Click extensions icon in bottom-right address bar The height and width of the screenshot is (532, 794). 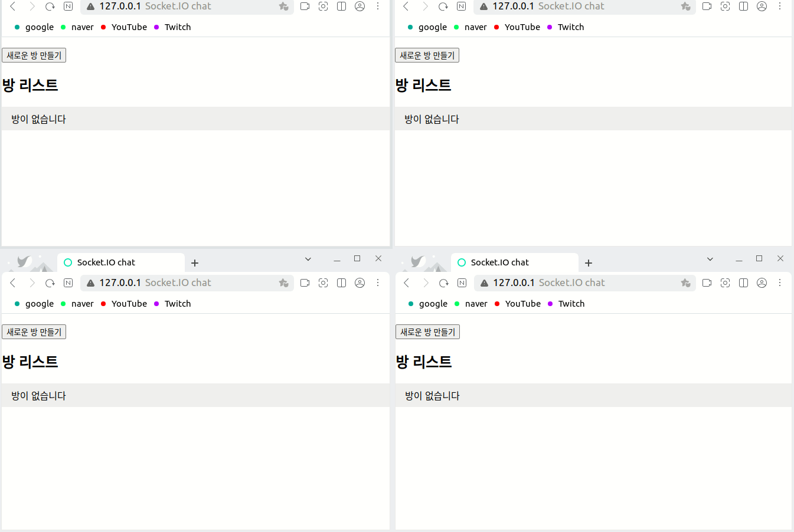(685, 283)
